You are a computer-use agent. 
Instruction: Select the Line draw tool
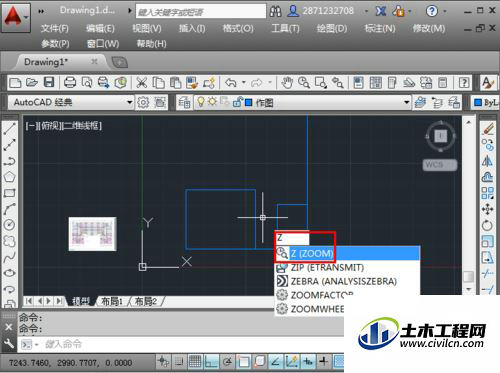[x=9, y=128]
